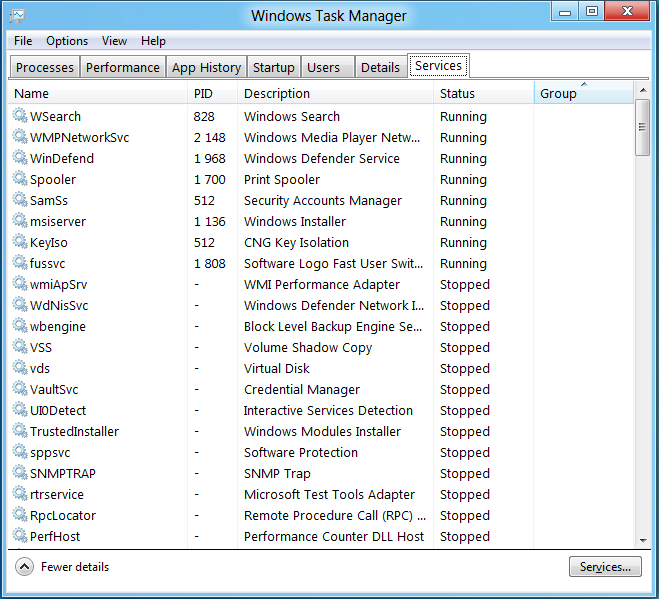Click the wmiApSrv service gear icon

[x=20, y=283]
